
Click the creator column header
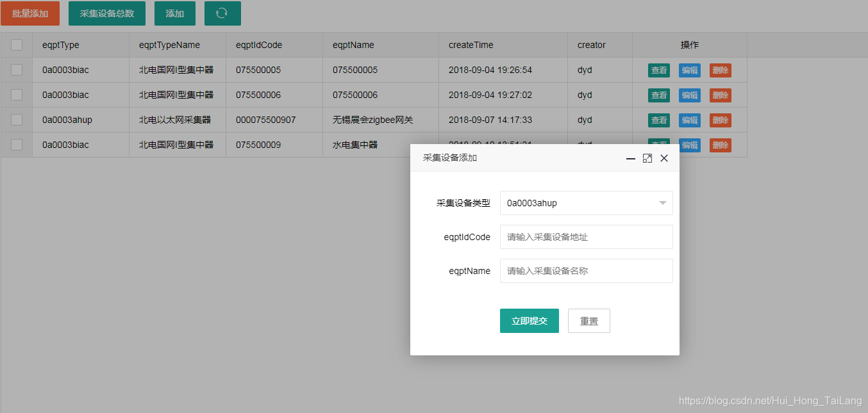(600, 45)
